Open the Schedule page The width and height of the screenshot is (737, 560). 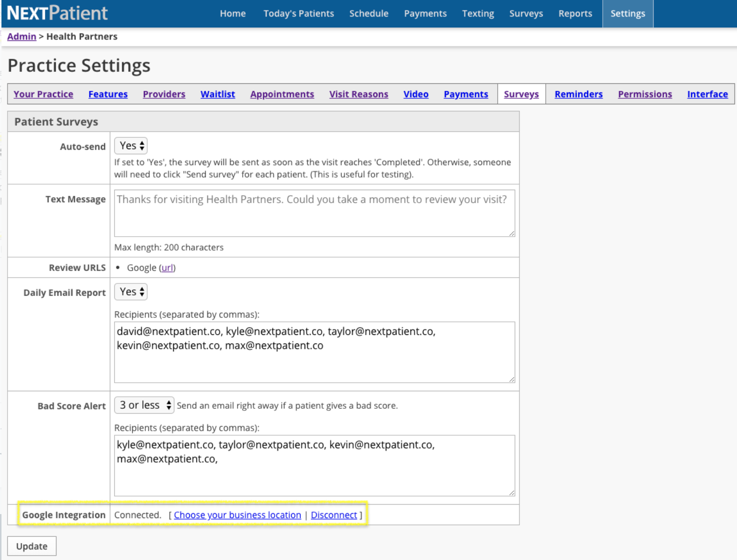[x=368, y=13]
